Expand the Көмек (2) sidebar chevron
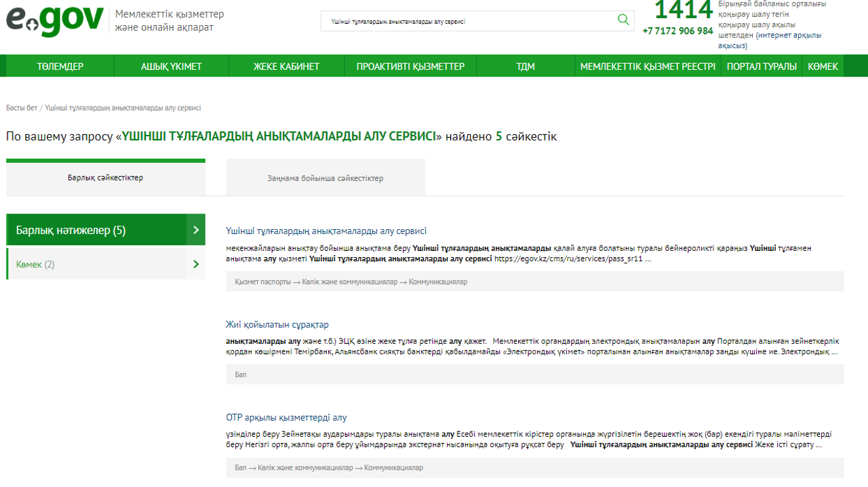Viewport: 868px width, 487px height. click(x=195, y=264)
